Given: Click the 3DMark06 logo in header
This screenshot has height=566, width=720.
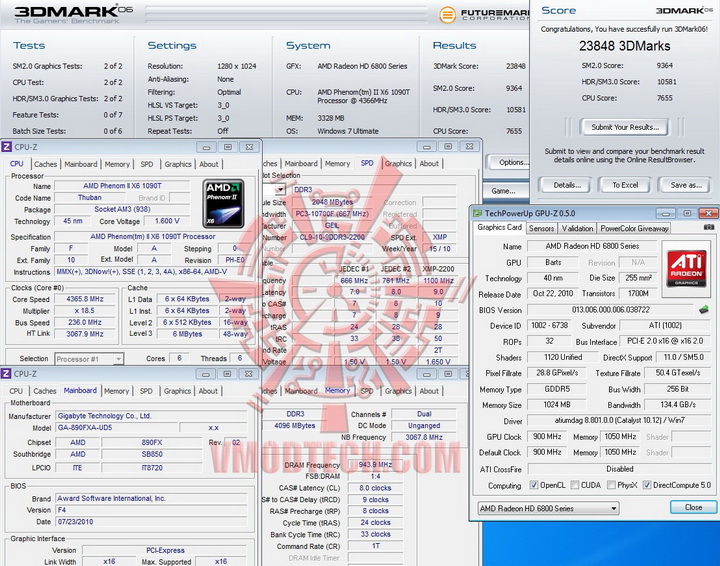Looking at the screenshot, I should 73,14.
